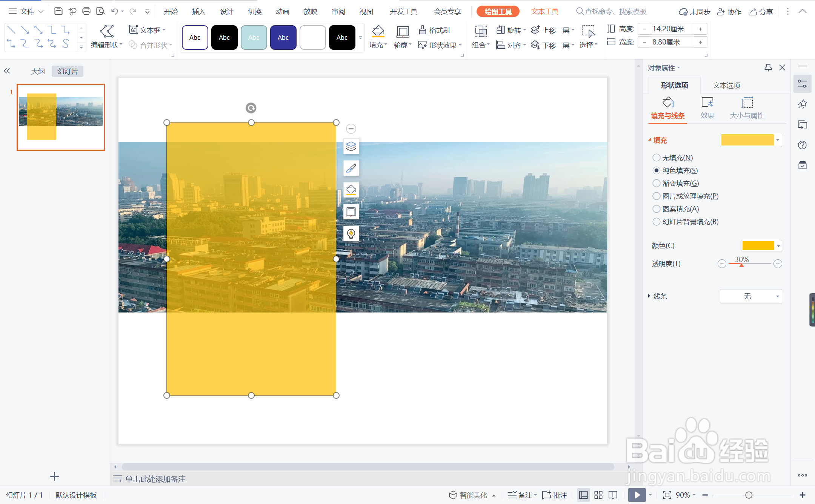This screenshot has width=815, height=504.
Task: Click the Send Backward (下移一层) button
Action: click(x=553, y=45)
